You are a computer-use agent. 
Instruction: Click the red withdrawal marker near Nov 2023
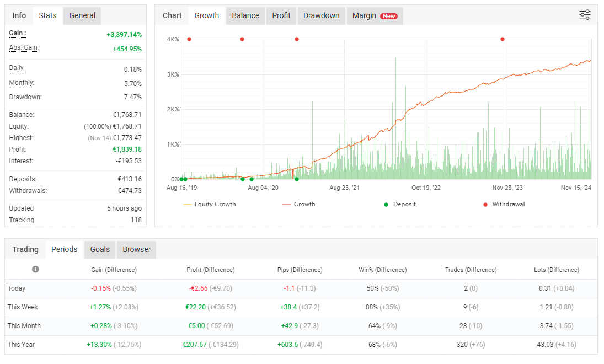[503, 39]
